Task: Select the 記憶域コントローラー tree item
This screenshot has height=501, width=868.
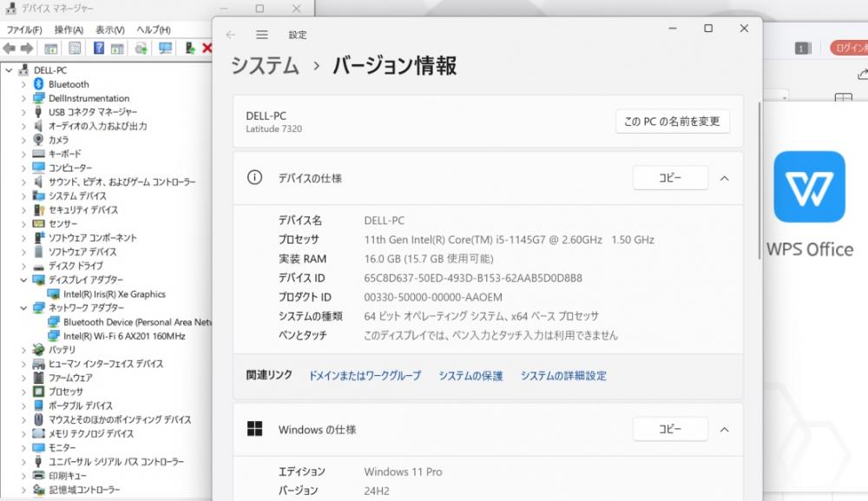Action: (84, 490)
